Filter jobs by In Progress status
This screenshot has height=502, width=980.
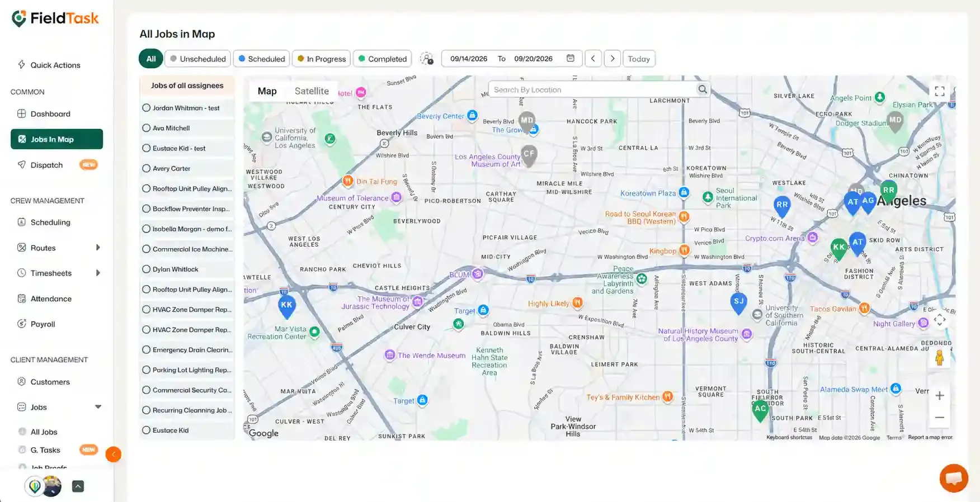[322, 59]
